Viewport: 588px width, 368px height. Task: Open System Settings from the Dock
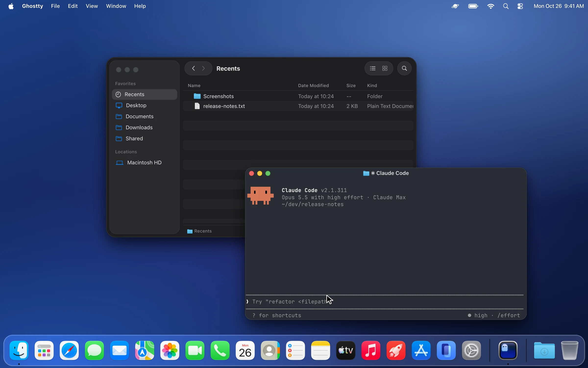[471, 351]
